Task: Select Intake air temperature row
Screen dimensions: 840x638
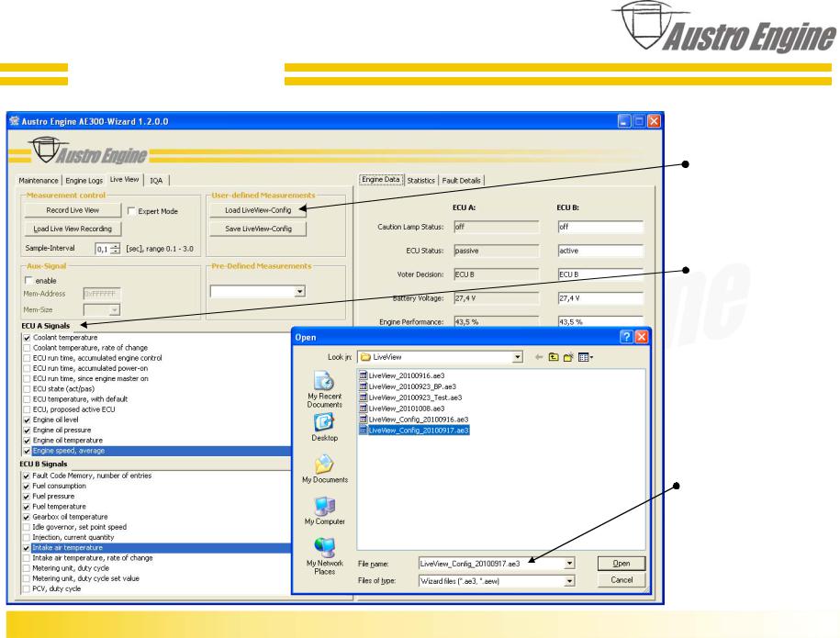Action: (156, 548)
